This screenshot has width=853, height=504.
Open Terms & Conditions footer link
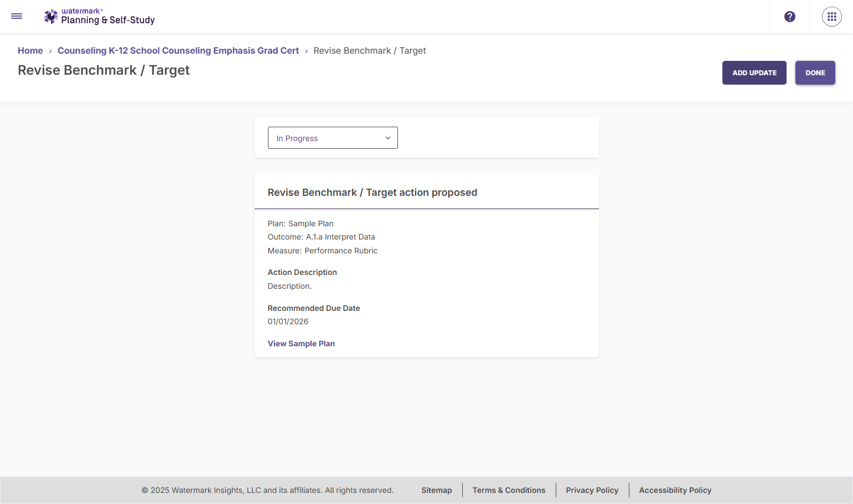(x=509, y=490)
